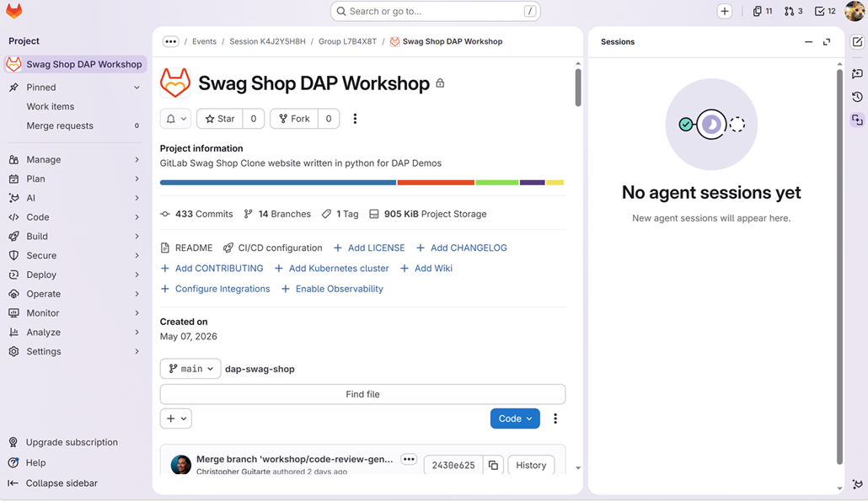Click breadcrumb ellipsis button

tap(170, 41)
